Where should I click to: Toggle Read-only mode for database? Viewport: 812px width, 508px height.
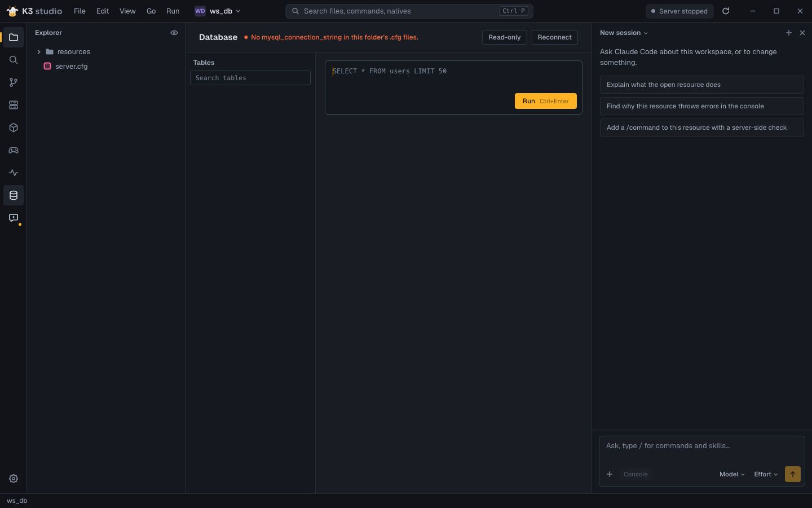(x=505, y=37)
